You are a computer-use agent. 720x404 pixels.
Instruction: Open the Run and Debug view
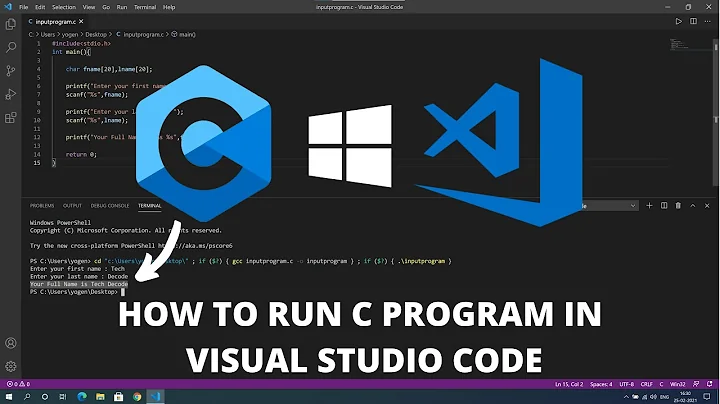11,94
